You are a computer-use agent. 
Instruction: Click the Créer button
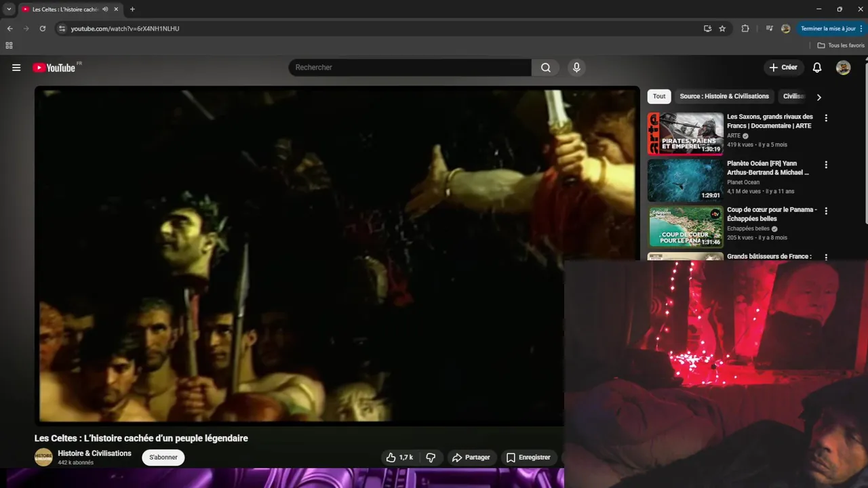[783, 67]
